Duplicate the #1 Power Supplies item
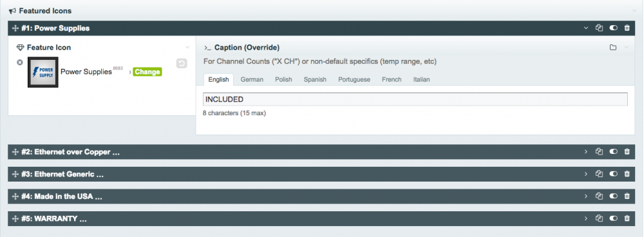 (599, 28)
